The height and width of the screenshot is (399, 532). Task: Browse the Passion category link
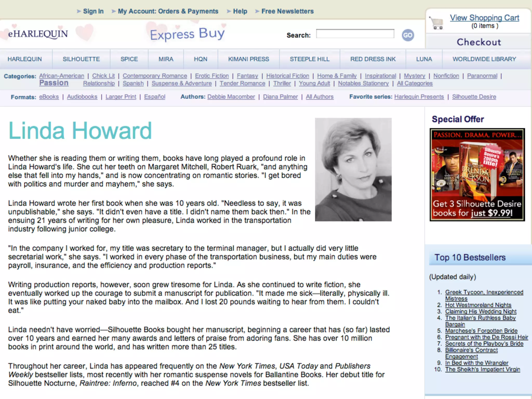coord(54,83)
